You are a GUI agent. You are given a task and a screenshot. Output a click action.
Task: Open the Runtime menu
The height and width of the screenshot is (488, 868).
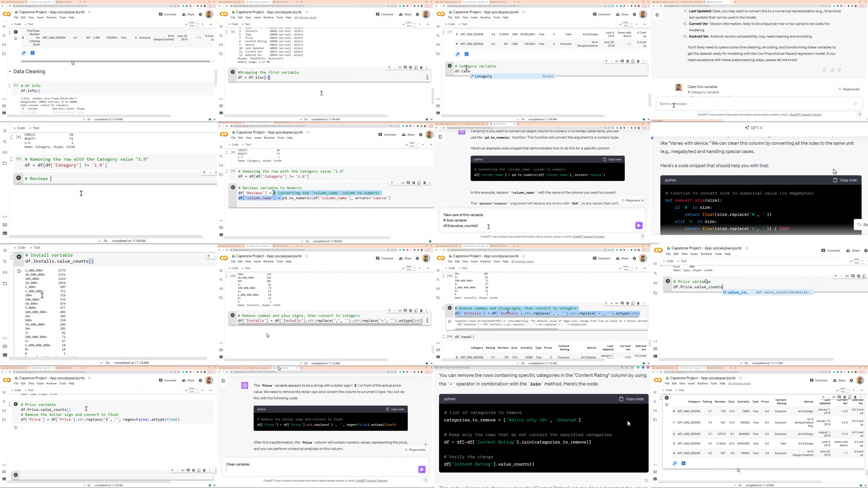click(51, 17)
